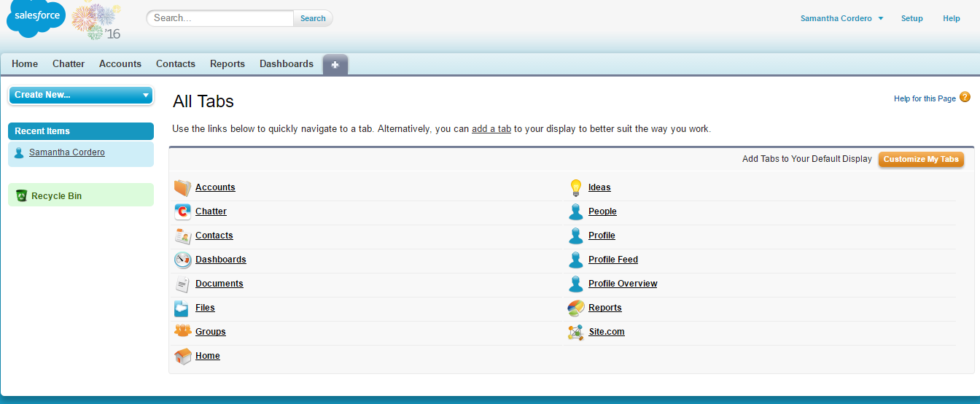Open the Ideas link
This screenshot has height=404, width=980.
(x=599, y=187)
